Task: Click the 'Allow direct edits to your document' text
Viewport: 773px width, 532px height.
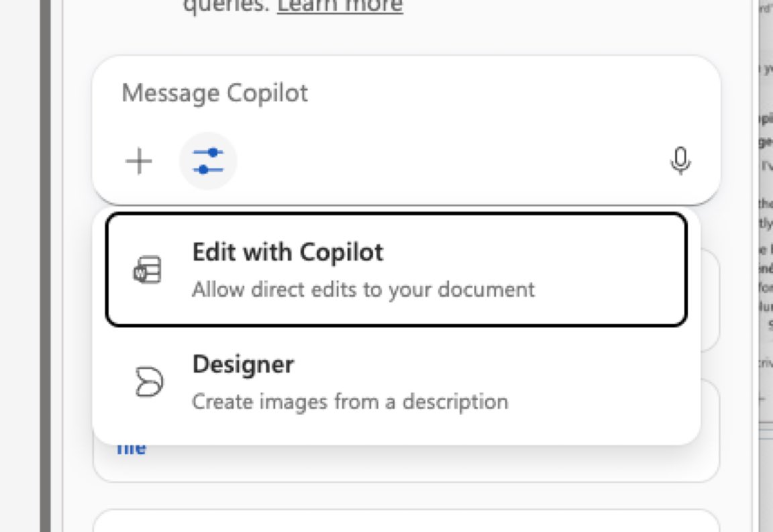Action: coord(363,289)
